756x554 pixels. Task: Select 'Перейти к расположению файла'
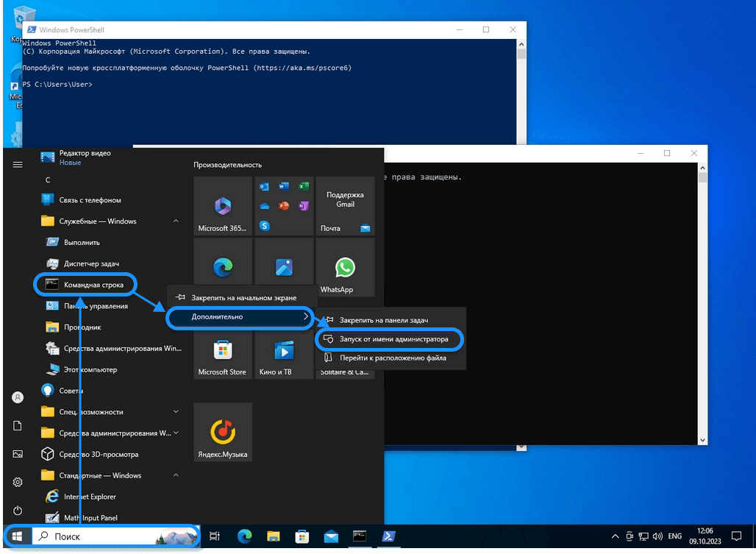click(x=391, y=358)
